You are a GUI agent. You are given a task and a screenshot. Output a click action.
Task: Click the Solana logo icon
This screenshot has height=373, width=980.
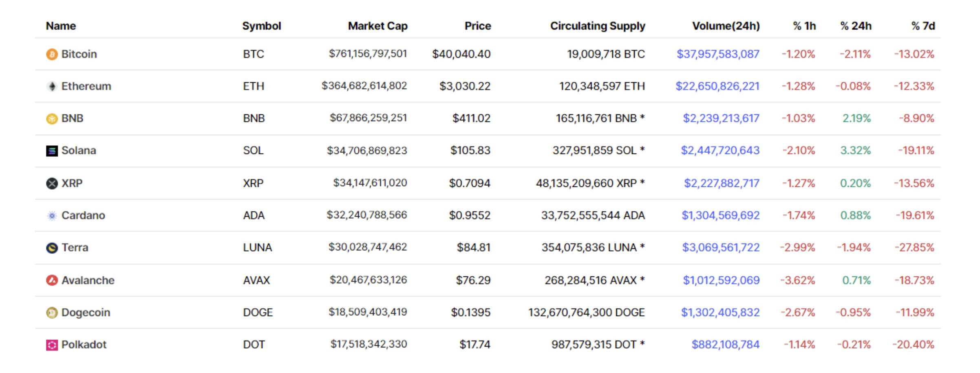[52, 151]
